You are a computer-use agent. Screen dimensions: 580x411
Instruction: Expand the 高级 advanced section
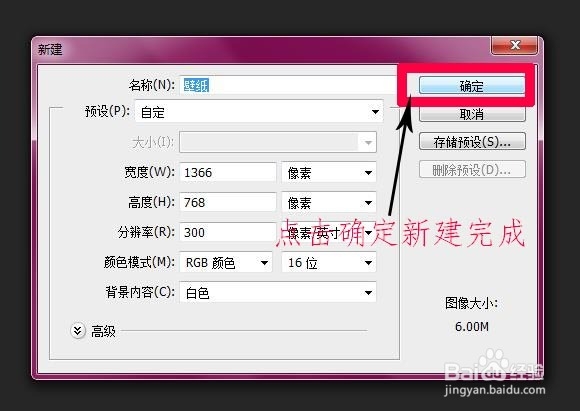point(78,331)
